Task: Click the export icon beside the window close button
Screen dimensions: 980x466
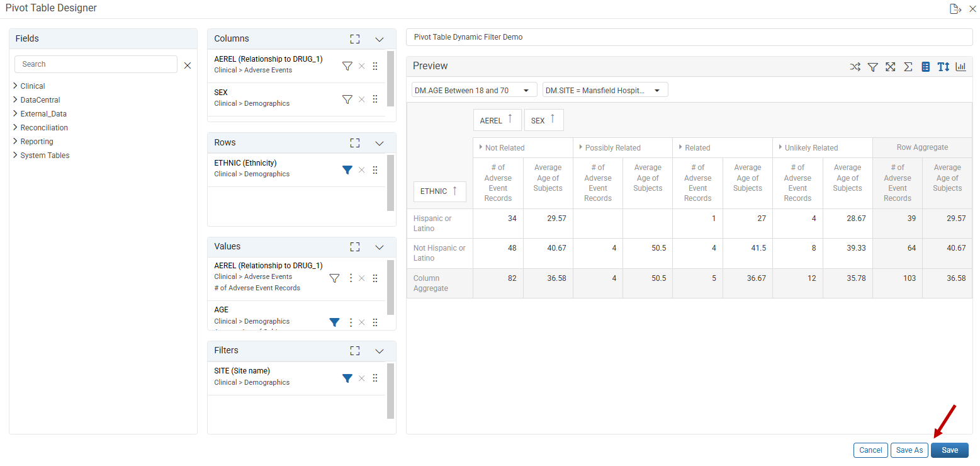Action: click(955, 9)
